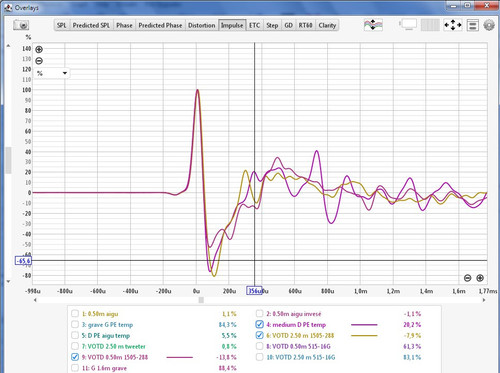The height and width of the screenshot is (373, 500).
Task: Click the 356u cursor time box
Action: [x=254, y=291]
